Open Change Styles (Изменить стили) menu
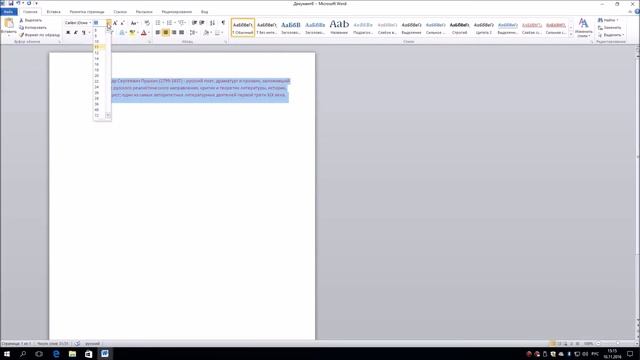Image resolution: width=640 pixels, height=360 pixels. point(584,27)
